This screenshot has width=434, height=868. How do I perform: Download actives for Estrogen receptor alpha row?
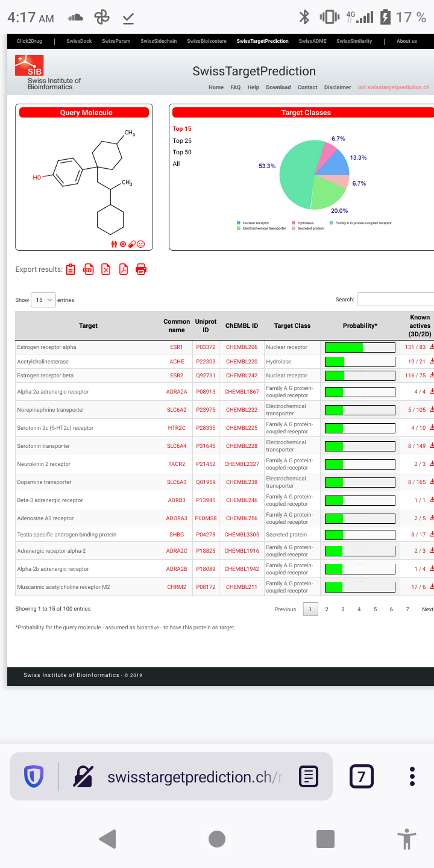click(432, 347)
